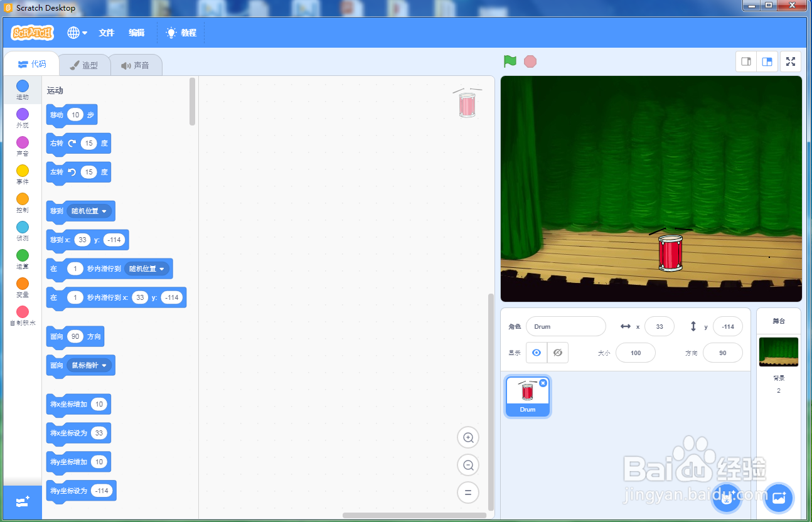Click the 将y坐标增加 10 block
This screenshot has width=812, height=522.
tap(78, 462)
